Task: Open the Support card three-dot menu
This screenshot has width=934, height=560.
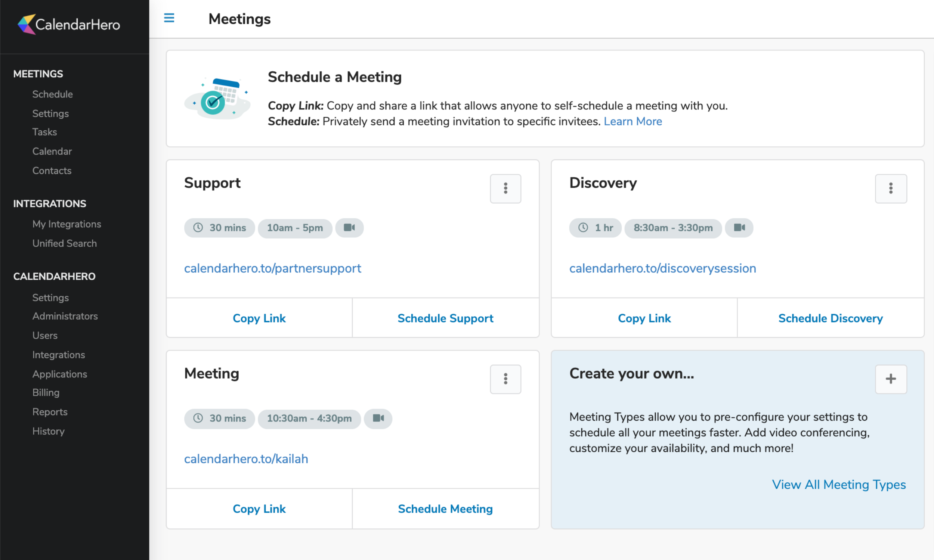Action: click(x=505, y=188)
